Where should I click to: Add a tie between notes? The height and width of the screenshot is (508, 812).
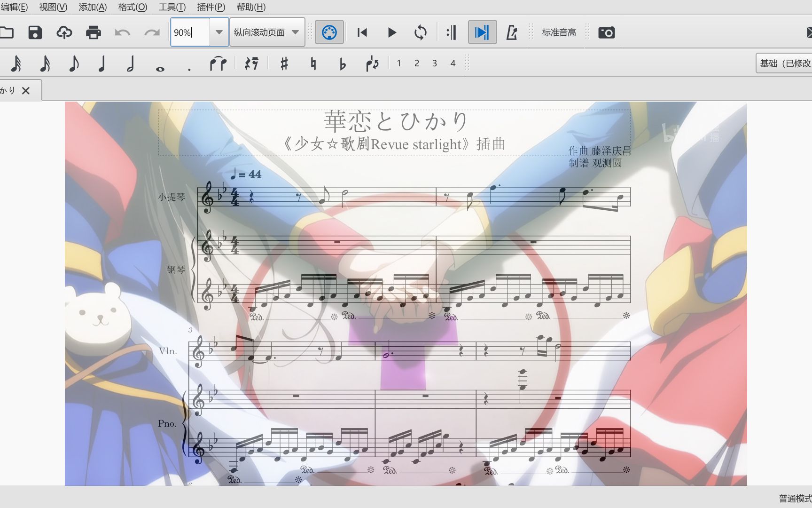(218, 63)
